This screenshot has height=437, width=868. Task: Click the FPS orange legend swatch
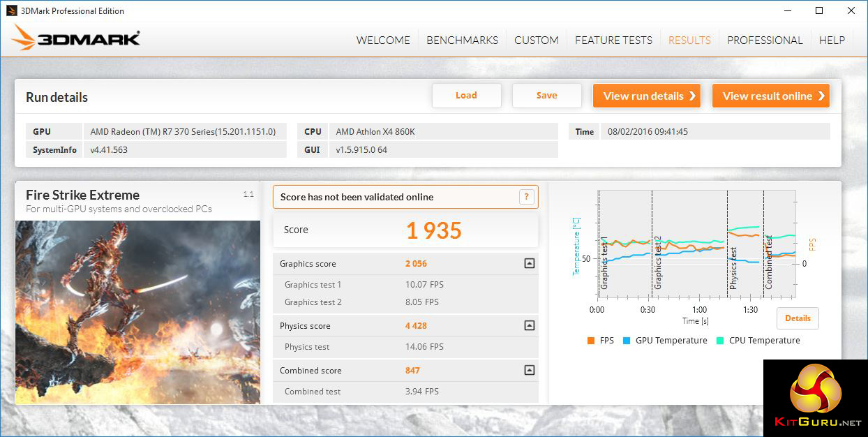(x=590, y=341)
